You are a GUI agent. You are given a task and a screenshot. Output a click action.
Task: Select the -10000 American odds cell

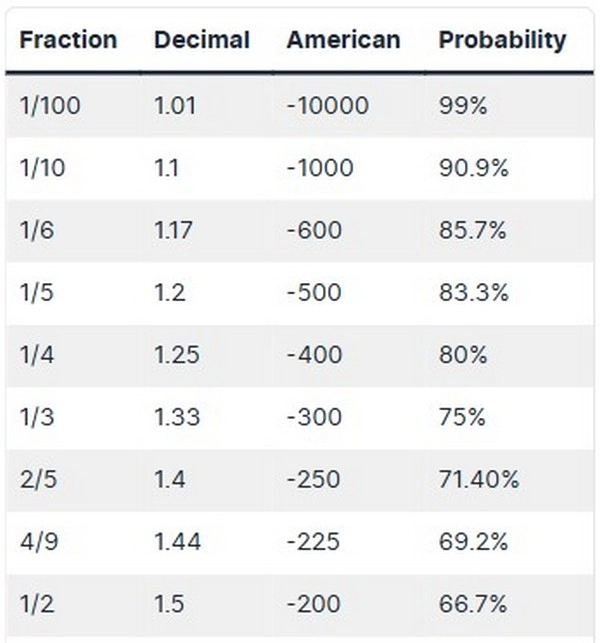[x=327, y=105]
